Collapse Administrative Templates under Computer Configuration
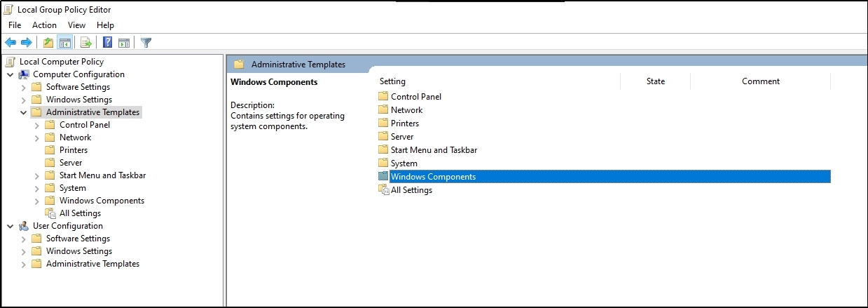Screen dimensions: 868x308 [x=23, y=112]
